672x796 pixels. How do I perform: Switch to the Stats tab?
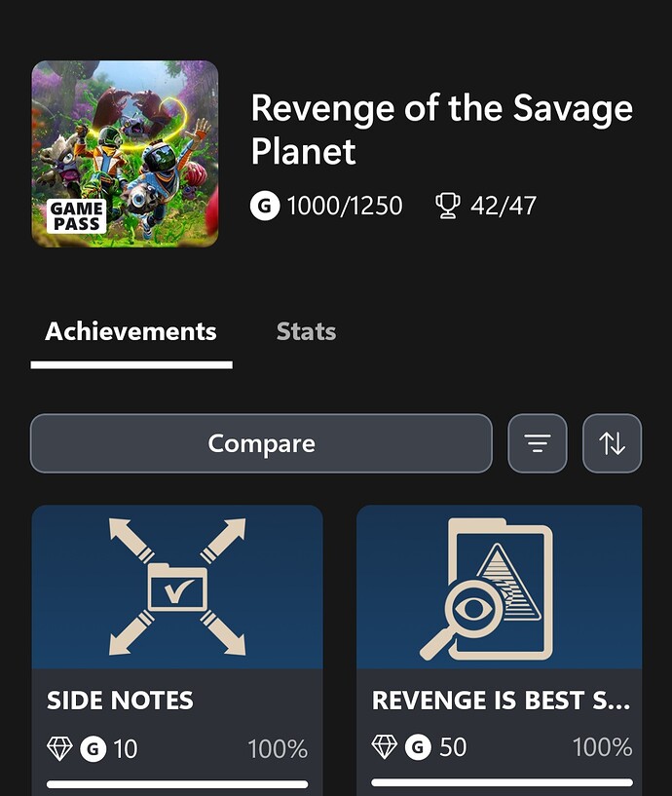pos(306,331)
